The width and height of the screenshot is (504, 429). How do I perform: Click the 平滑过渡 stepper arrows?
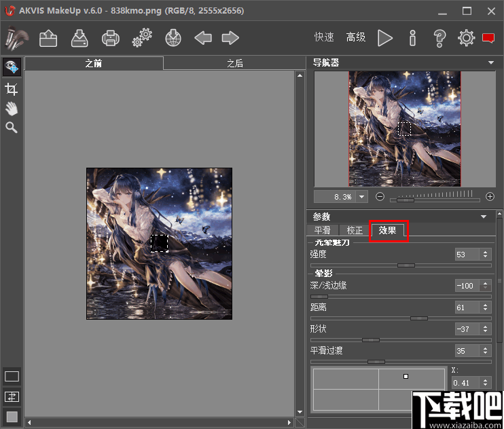[486, 351]
